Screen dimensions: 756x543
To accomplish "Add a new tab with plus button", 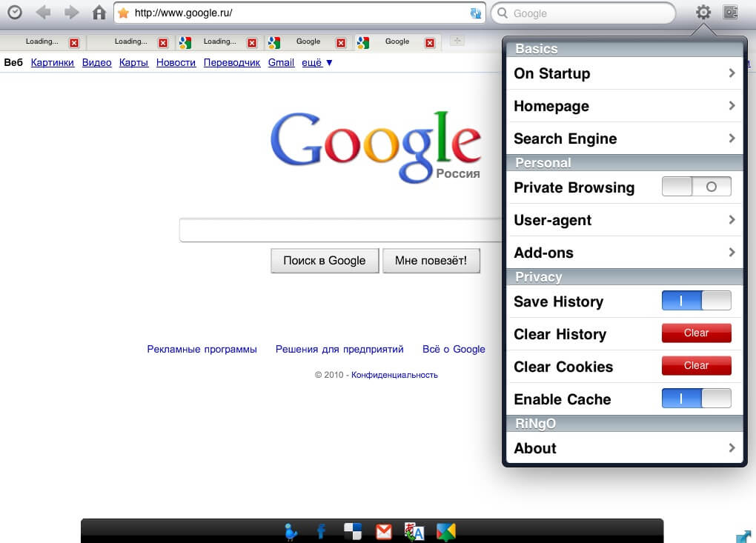I will (x=457, y=41).
